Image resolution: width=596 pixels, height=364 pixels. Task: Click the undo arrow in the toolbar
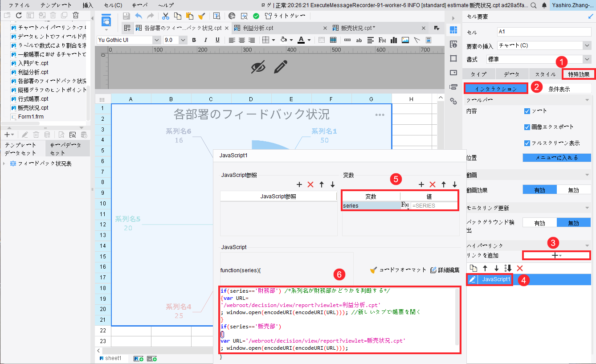point(139,16)
